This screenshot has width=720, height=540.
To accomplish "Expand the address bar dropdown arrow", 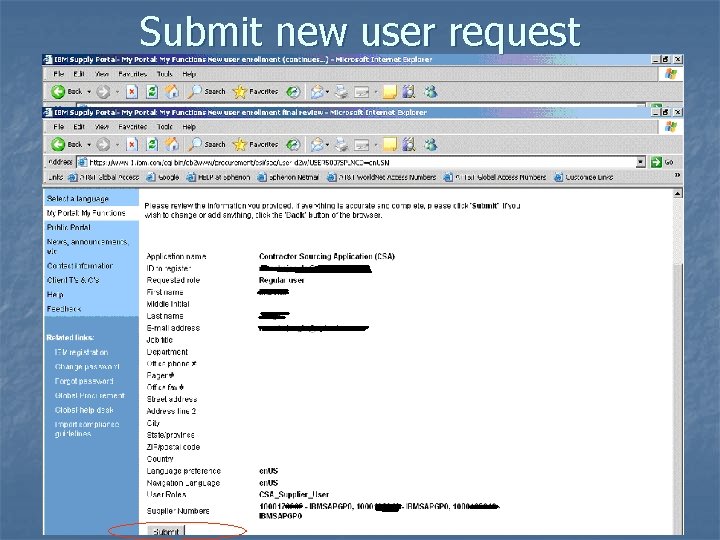I will pyautogui.click(x=641, y=162).
